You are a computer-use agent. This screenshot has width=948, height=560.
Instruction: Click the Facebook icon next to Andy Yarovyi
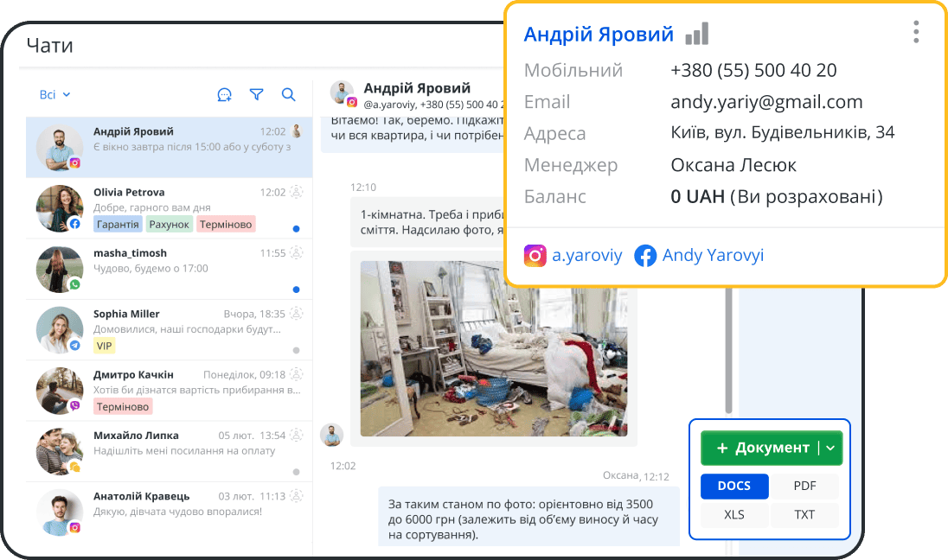click(645, 256)
